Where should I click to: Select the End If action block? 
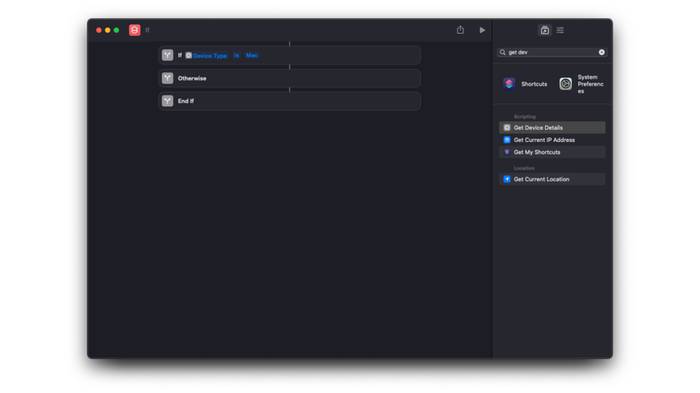(x=290, y=101)
